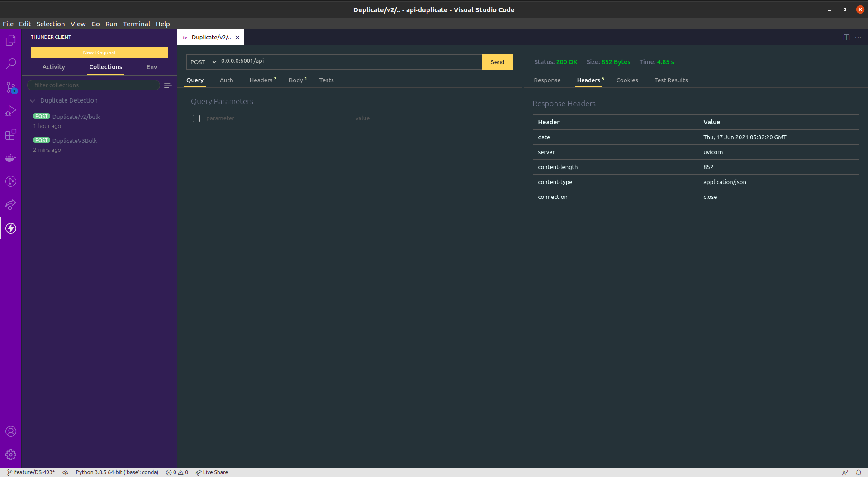Open notifications bell in status bar
The height and width of the screenshot is (477, 868).
point(859,472)
